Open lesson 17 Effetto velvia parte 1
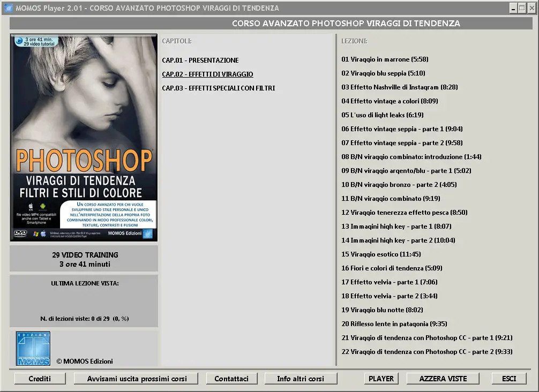This screenshot has height=392, width=539. coord(389,282)
